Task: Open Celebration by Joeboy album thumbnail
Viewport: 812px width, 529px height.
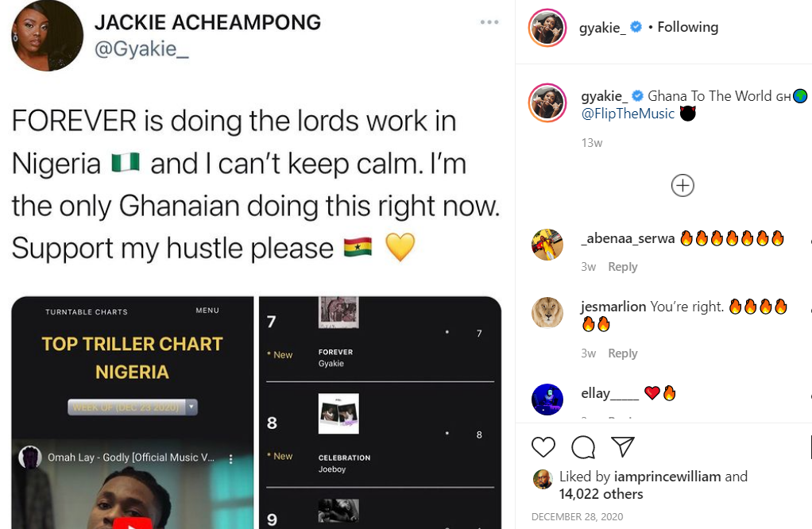Action: tap(338, 414)
